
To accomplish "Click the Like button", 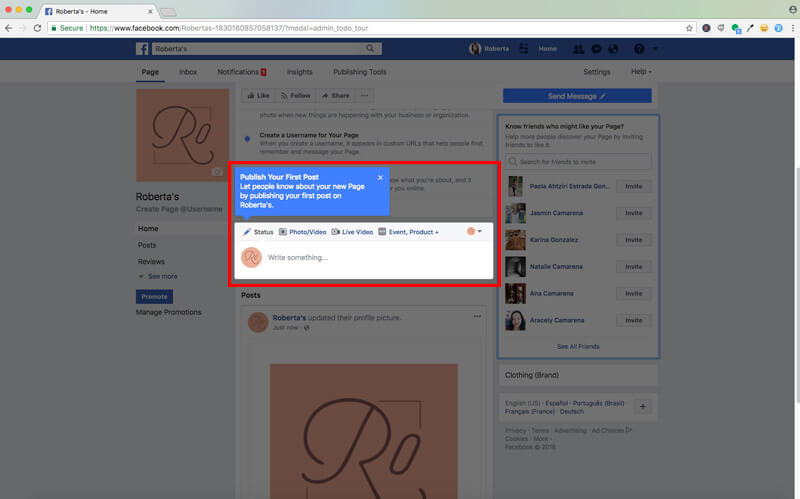I will [x=258, y=95].
